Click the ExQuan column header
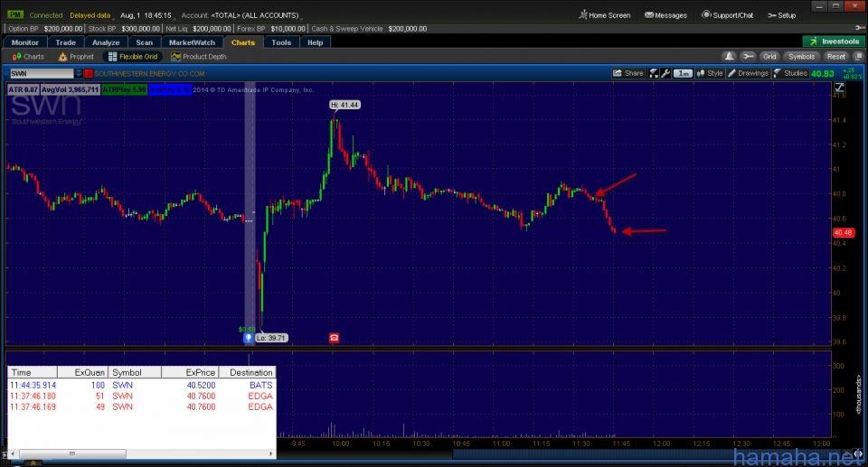Image resolution: width=868 pixels, height=467 pixels. [82, 372]
